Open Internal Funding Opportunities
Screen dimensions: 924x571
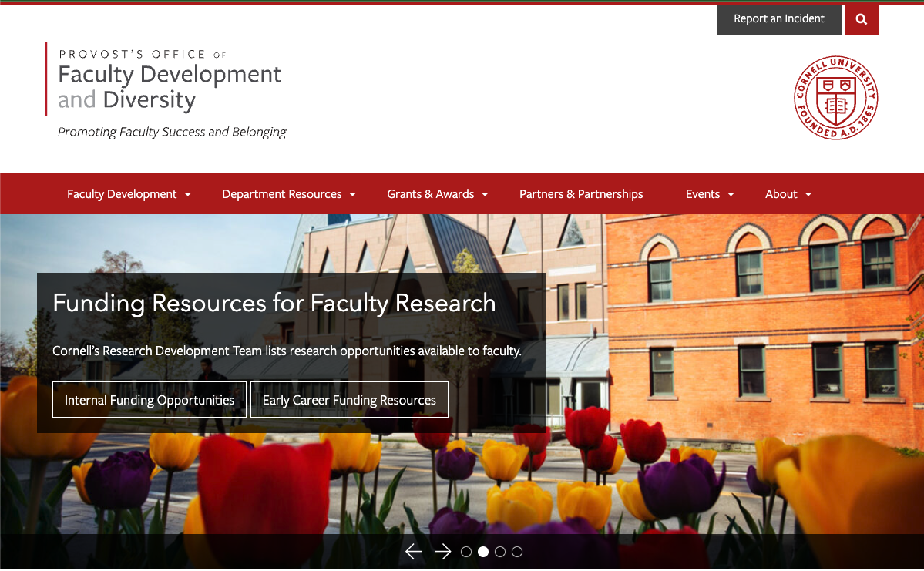[x=149, y=399]
